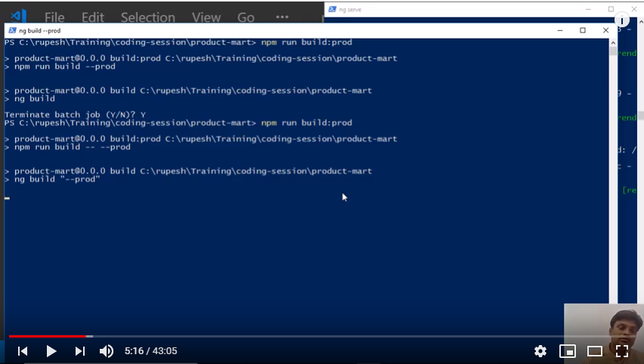The width and height of the screenshot is (644, 364).
Task: Go back to the previous video
Action: (23, 351)
